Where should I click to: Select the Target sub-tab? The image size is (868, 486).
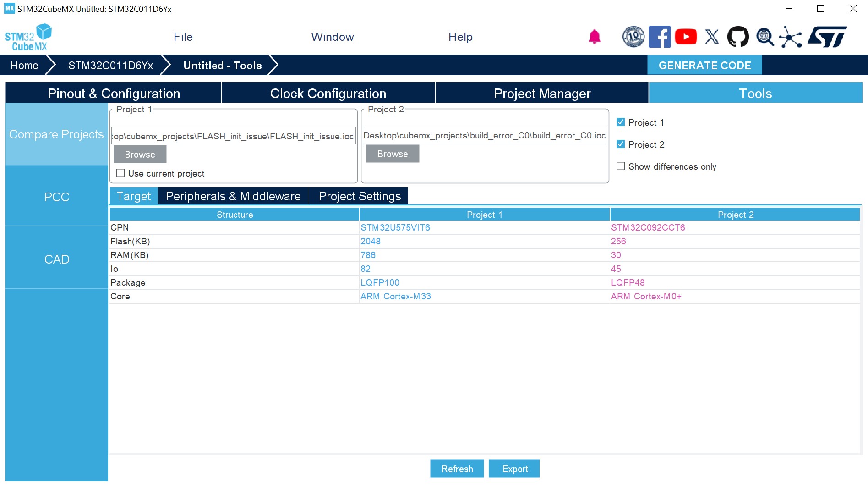click(x=134, y=196)
